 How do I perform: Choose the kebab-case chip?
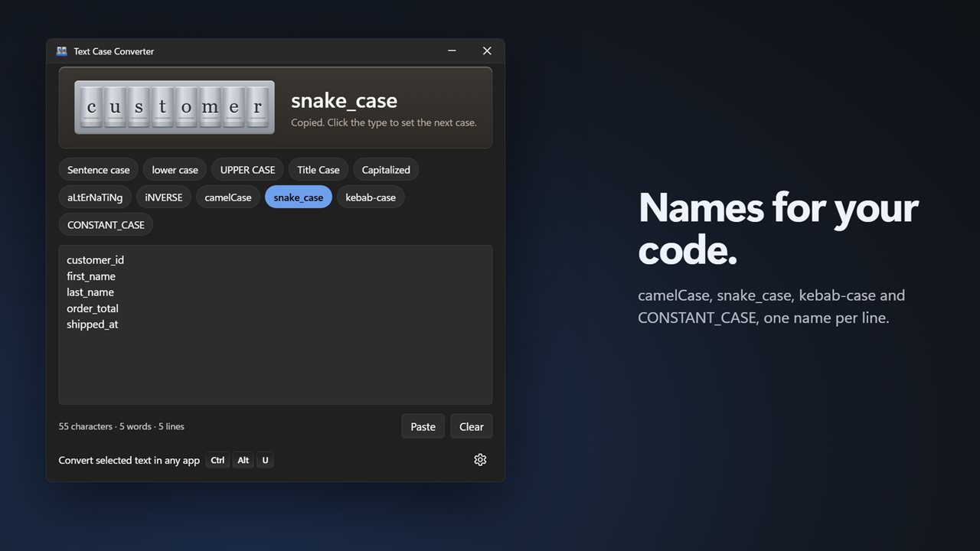[371, 197]
